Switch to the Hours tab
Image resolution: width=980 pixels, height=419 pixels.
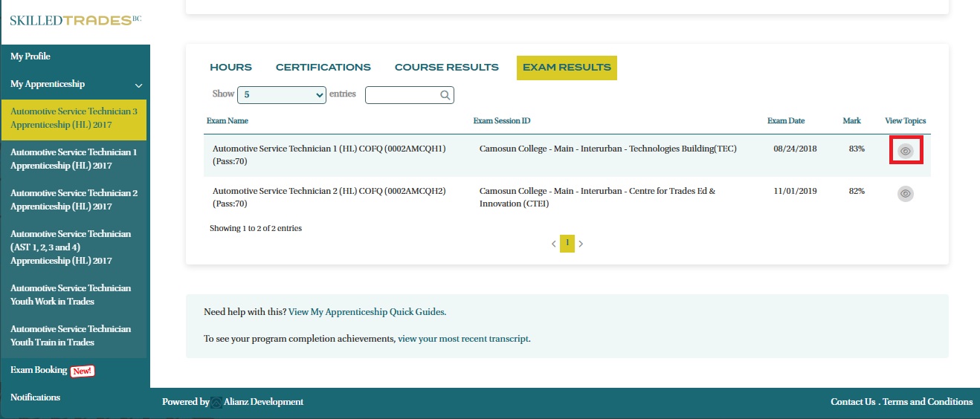(231, 68)
